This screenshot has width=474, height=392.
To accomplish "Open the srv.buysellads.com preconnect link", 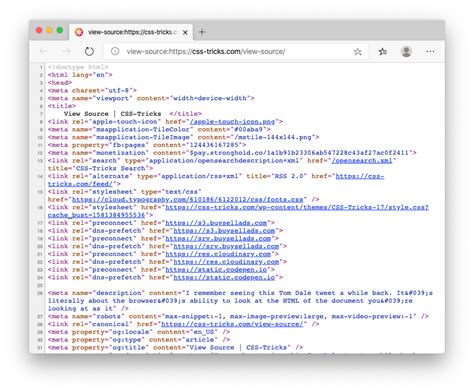I will coord(218,238).
